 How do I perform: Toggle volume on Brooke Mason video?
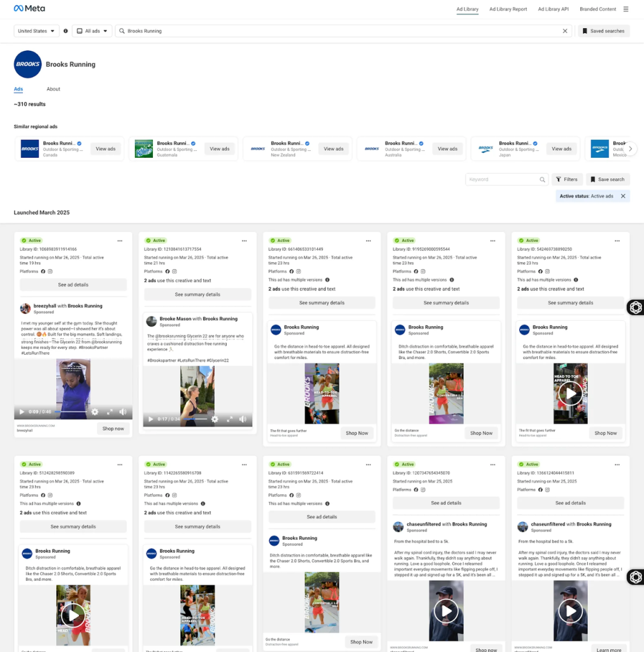[x=243, y=419]
